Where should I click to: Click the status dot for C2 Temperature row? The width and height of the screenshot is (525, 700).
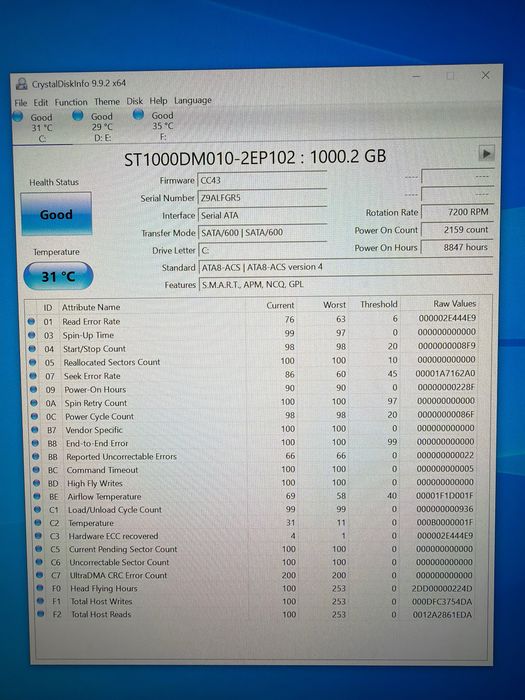(x=38, y=522)
